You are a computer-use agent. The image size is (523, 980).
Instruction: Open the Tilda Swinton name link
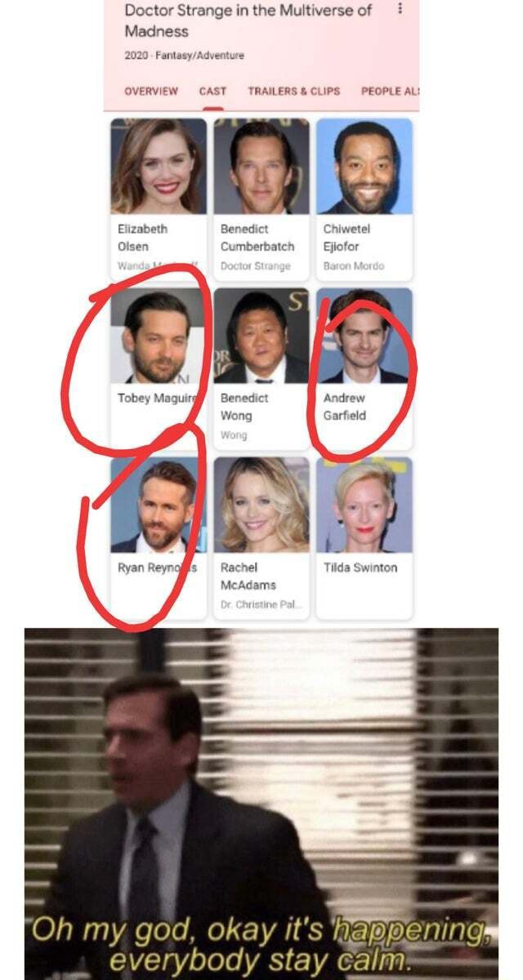360,568
